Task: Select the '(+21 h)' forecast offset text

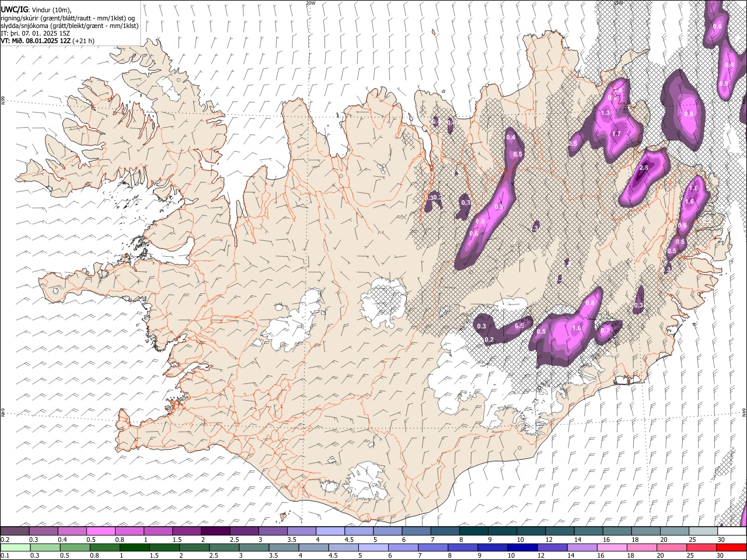Action: click(83, 41)
